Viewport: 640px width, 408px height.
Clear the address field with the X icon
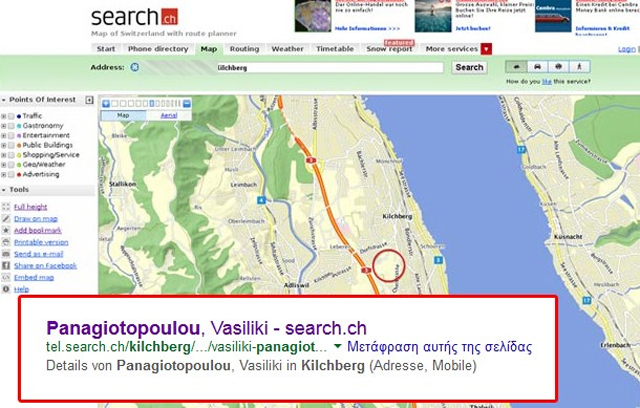click(x=135, y=67)
